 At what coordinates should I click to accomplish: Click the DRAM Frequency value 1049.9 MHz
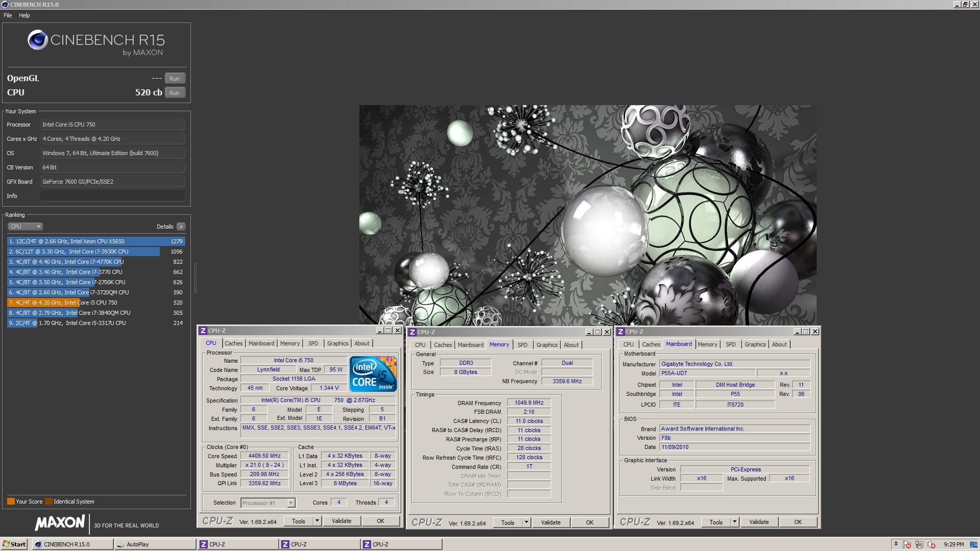(529, 403)
